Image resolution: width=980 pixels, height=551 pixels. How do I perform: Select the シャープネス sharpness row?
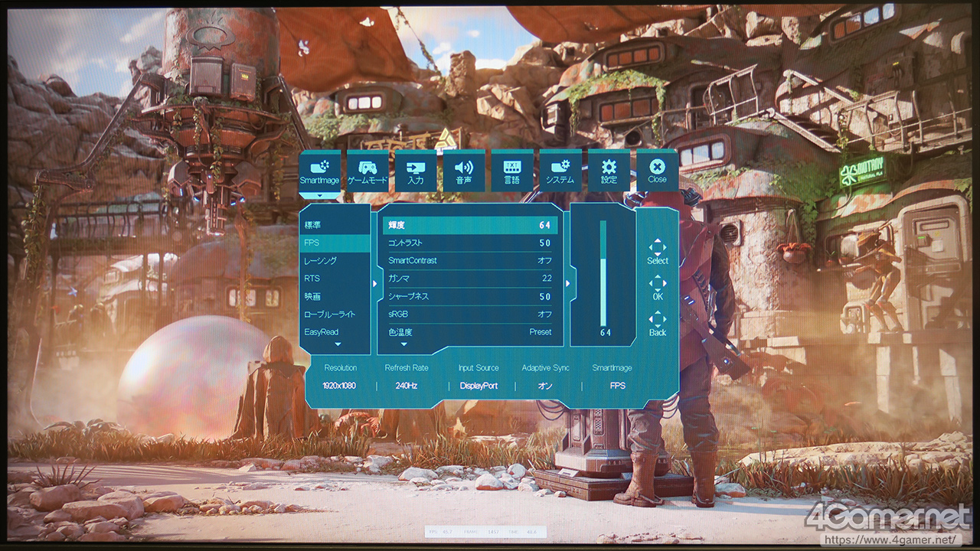[x=470, y=296]
